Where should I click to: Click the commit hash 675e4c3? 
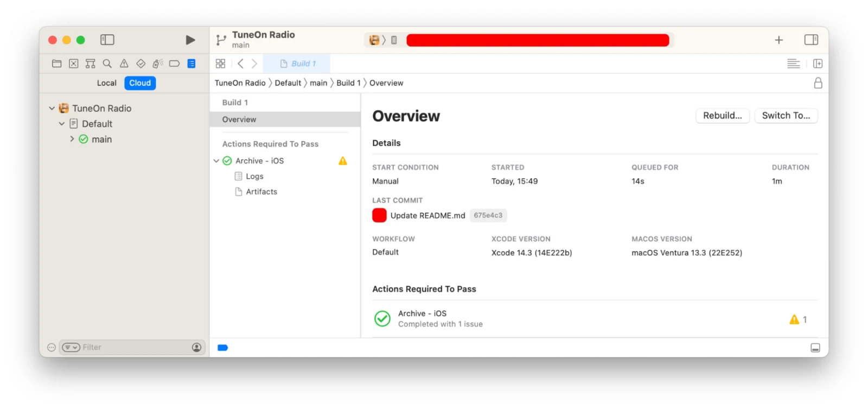[488, 216]
